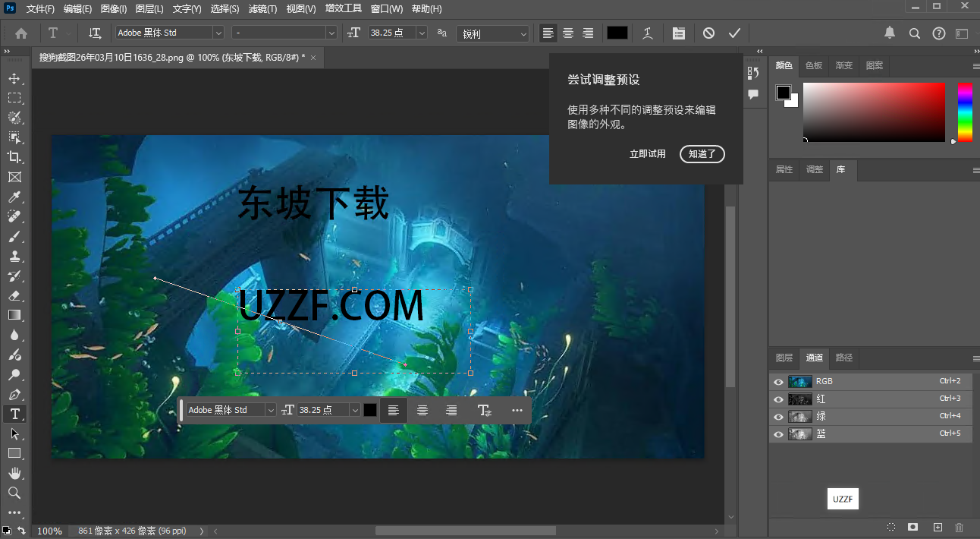
Task: Select the Move tool
Action: [x=15, y=77]
